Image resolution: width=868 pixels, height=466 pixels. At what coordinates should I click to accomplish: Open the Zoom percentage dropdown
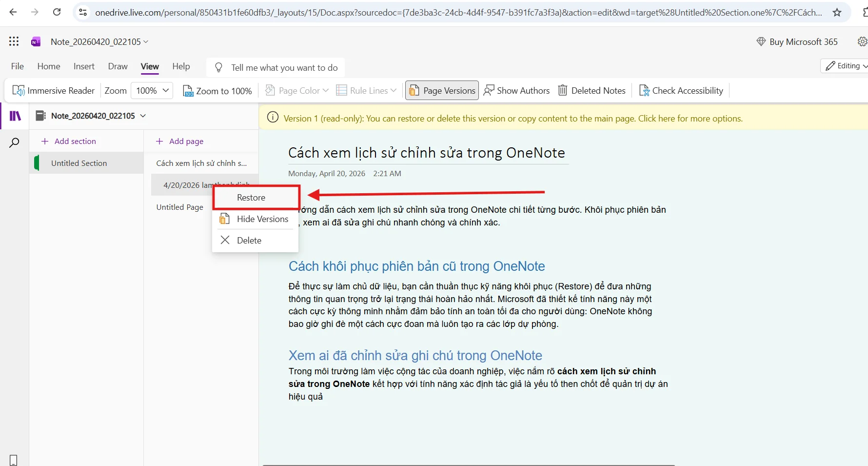(x=152, y=90)
